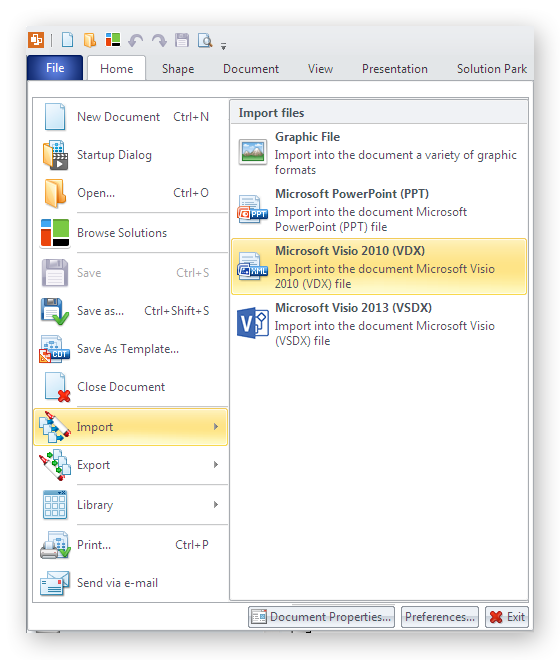The width and height of the screenshot is (560, 660).
Task: Click the print preview magnifier icon
Action: click(205, 40)
